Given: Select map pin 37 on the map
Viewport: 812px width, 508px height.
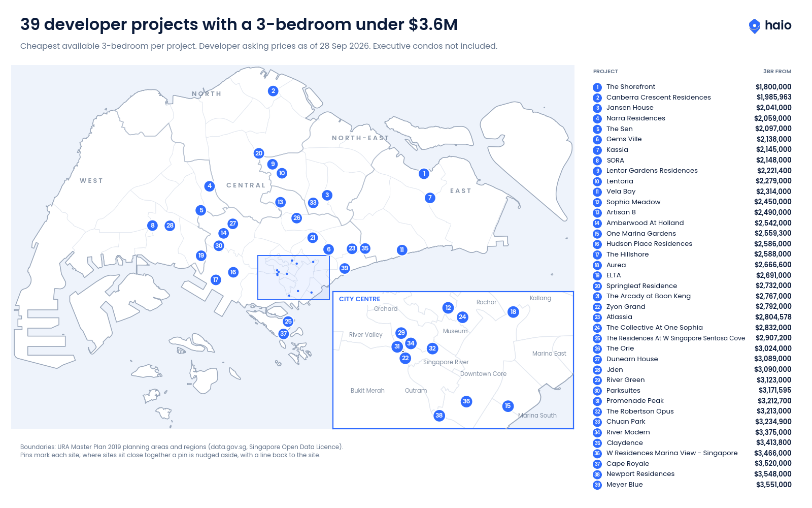Looking at the screenshot, I should pyautogui.click(x=284, y=334).
